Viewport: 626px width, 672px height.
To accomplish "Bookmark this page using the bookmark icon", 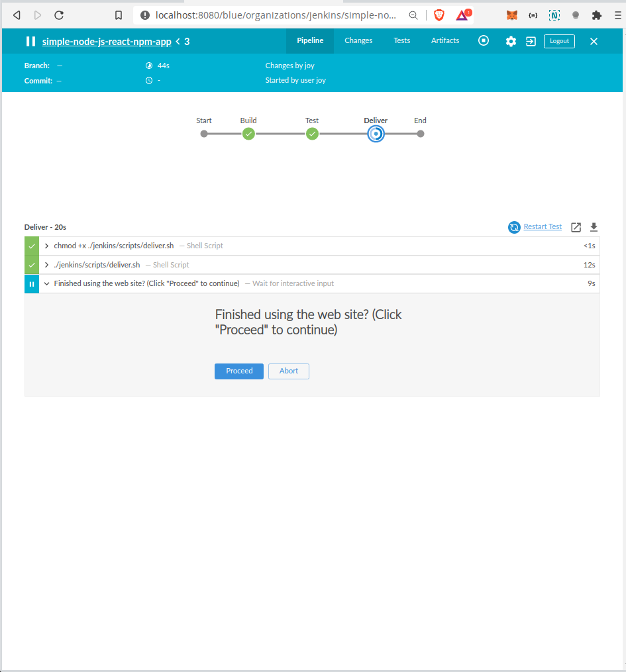I will pyautogui.click(x=119, y=15).
